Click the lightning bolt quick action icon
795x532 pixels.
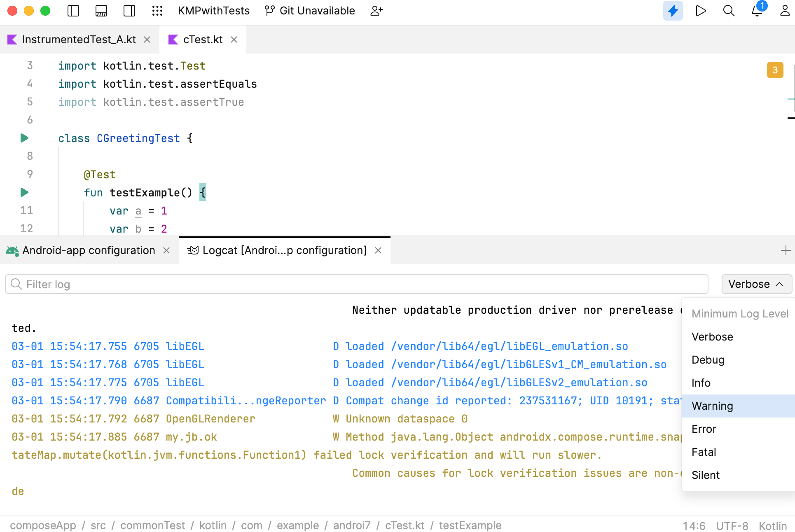click(673, 11)
